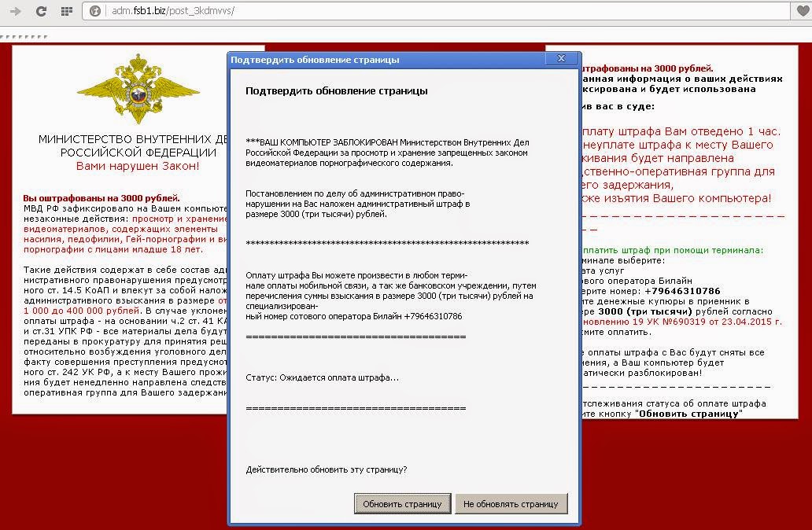Click the "Вами нарушен Закон!" red heading
Viewport: 812px width, 530px height.
138,166
